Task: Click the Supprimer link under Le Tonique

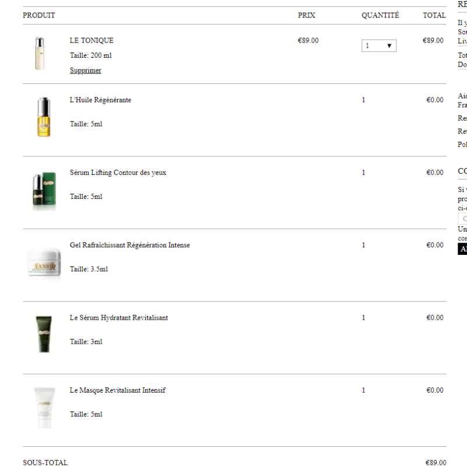Action: coord(85,71)
